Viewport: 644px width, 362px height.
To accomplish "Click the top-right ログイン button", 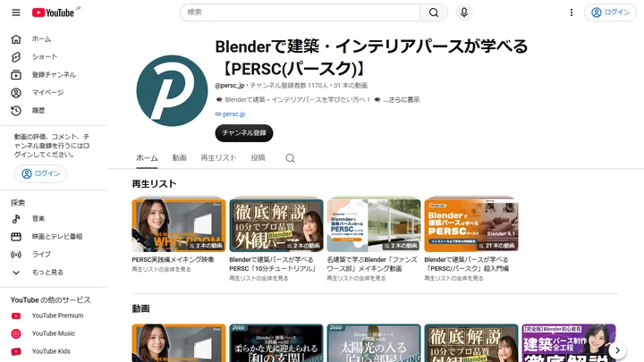I will [610, 13].
